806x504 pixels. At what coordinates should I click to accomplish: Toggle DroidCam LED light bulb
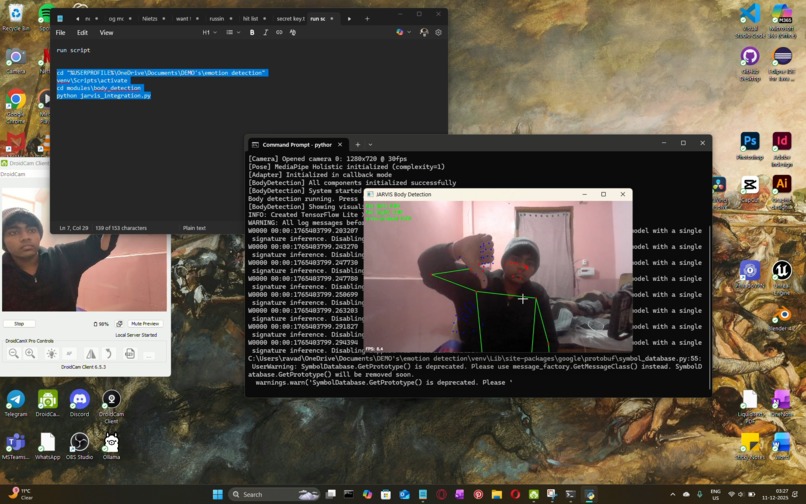[51, 353]
